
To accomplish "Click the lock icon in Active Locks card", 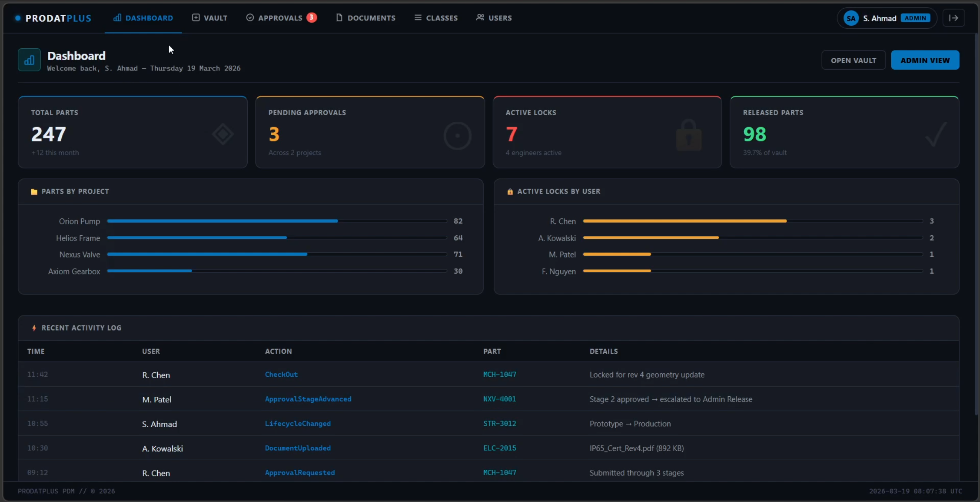I will (x=688, y=135).
